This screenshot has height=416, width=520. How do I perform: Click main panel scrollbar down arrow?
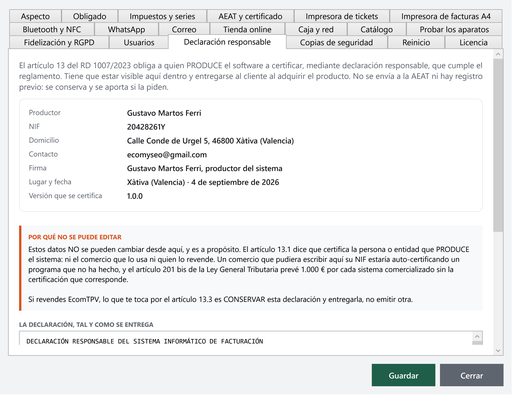coord(498,350)
